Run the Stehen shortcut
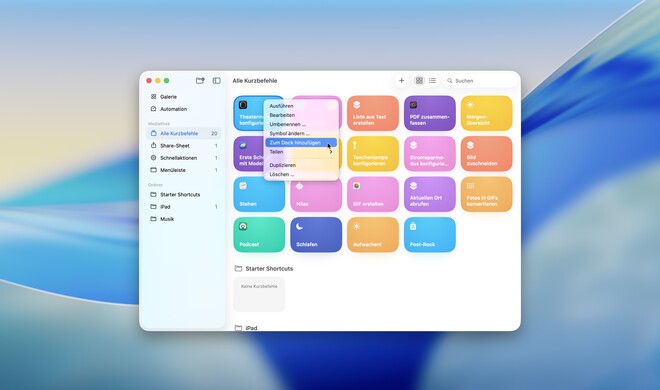 coord(259,194)
